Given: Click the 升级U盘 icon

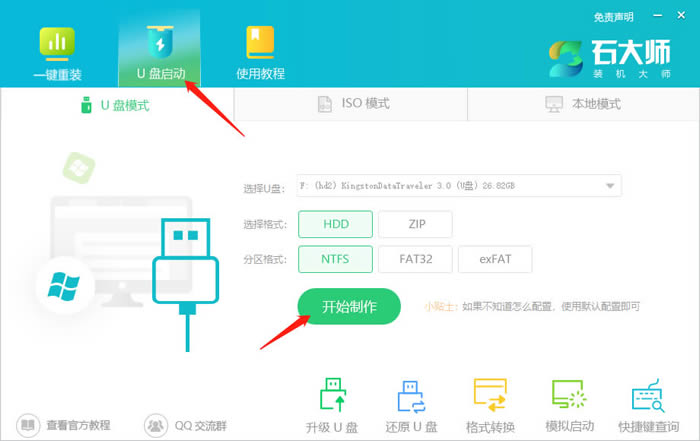Looking at the screenshot, I should click(x=333, y=394).
